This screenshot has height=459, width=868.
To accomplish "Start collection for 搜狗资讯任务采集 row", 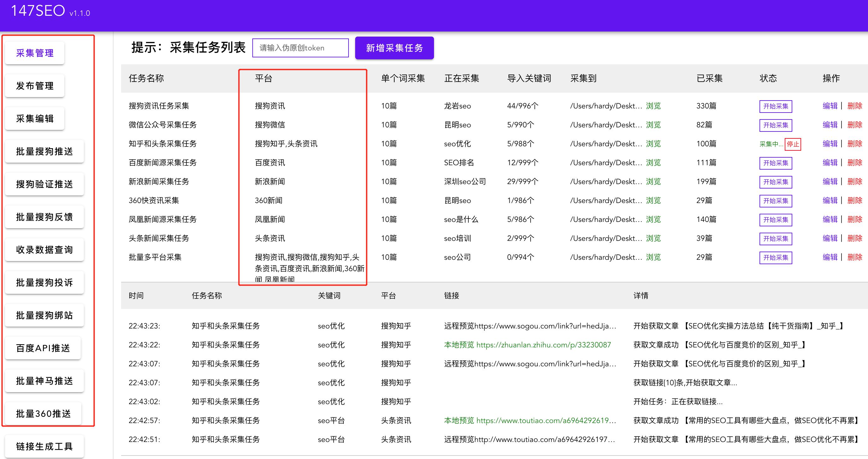I will [x=775, y=106].
